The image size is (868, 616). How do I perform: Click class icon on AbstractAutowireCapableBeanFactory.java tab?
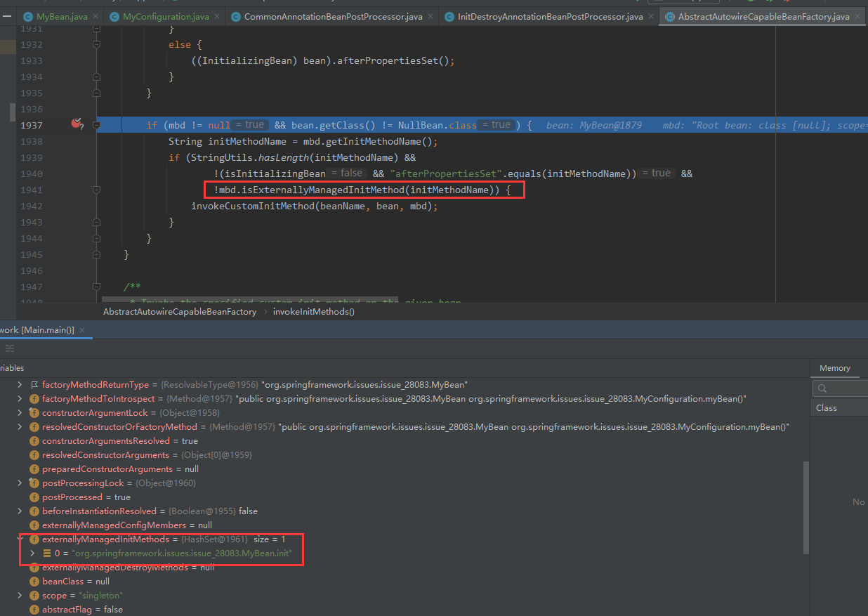coord(669,16)
